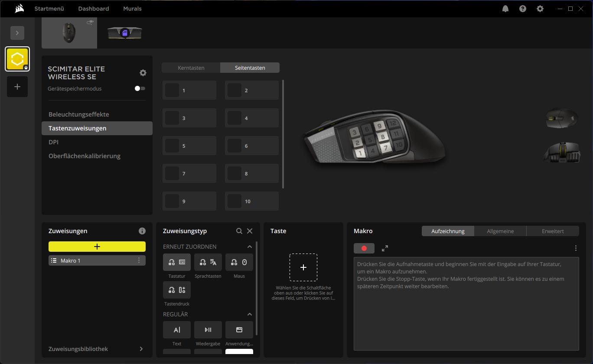Viewport: 593px width, 364px height.
Task: Collapse the REGULÄR section
Action: [250, 314]
